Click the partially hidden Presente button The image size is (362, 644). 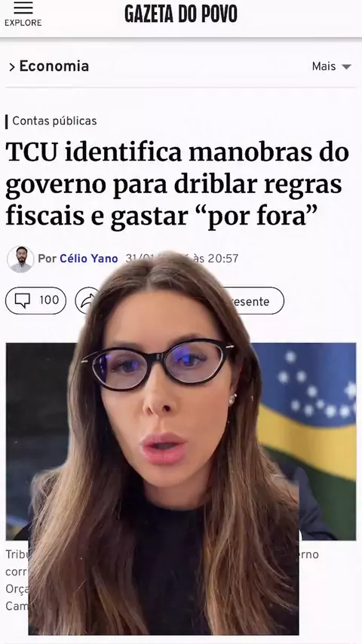256,301
